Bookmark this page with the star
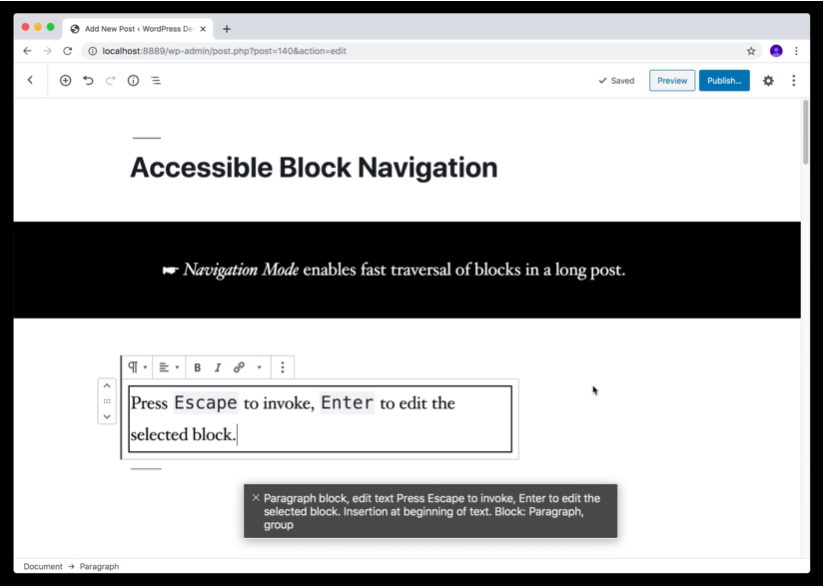 tap(751, 51)
